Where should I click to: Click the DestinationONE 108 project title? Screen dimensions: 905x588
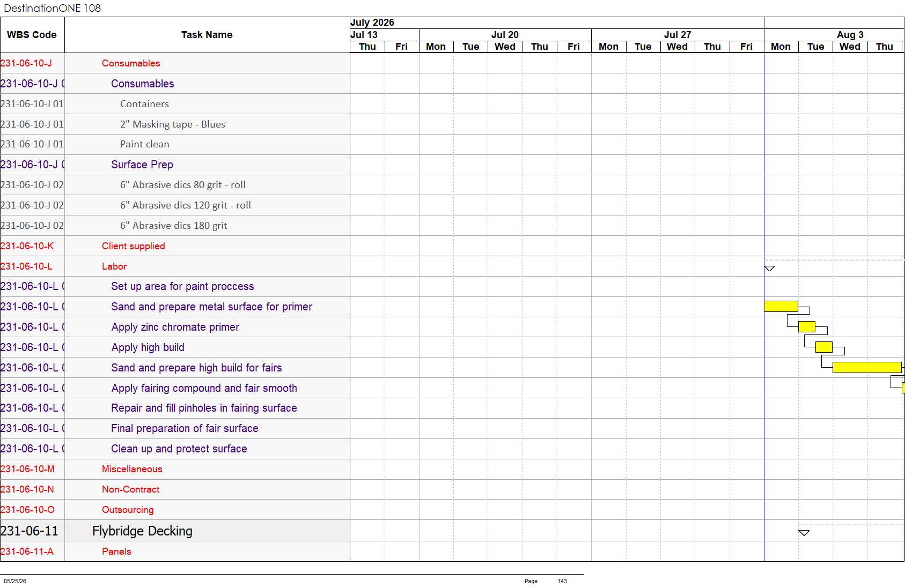coord(52,8)
